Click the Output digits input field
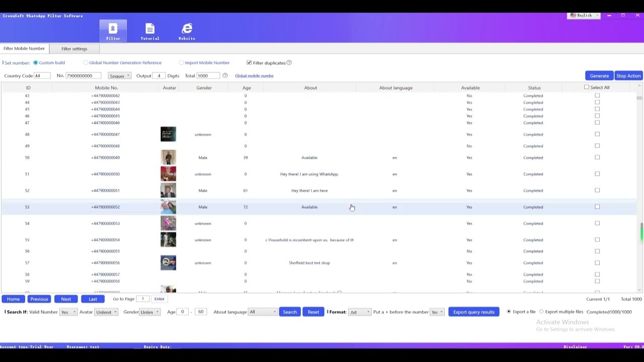The width and height of the screenshot is (644, 362). click(x=158, y=76)
